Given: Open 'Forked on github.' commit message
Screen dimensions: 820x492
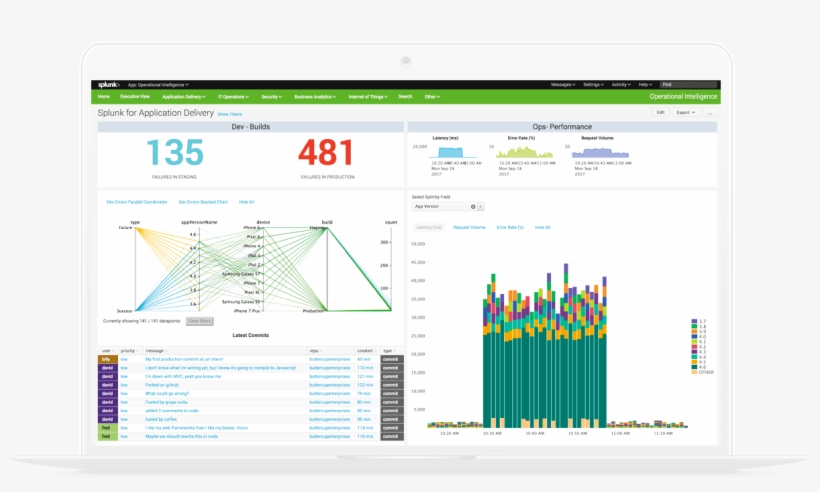Looking at the screenshot, I should [x=162, y=385].
